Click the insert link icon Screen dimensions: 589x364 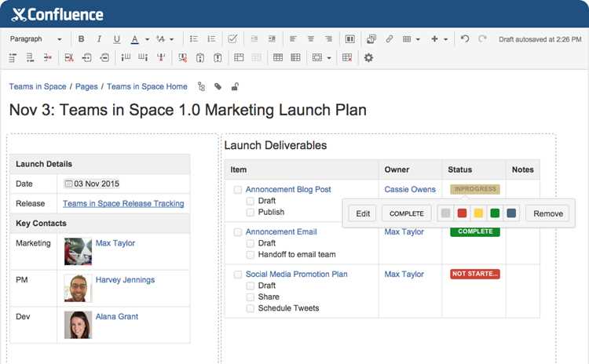390,39
